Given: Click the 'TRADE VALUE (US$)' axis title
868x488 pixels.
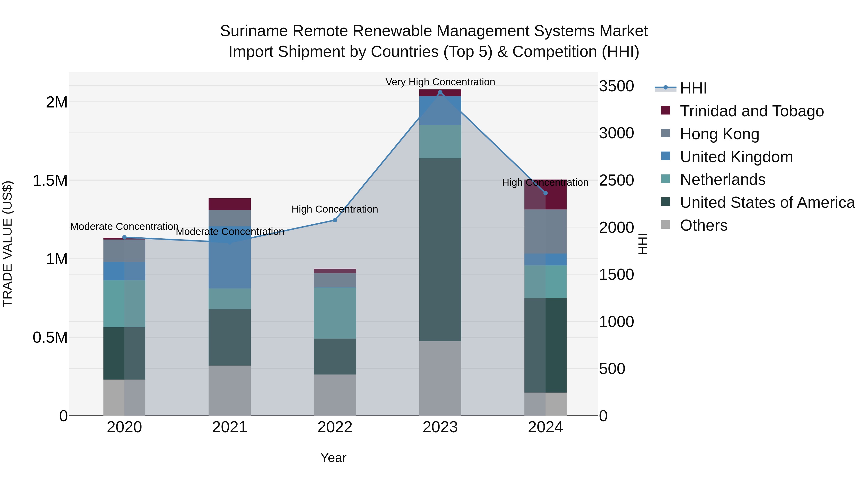Looking at the screenshot, I should [x=7, y=244].
